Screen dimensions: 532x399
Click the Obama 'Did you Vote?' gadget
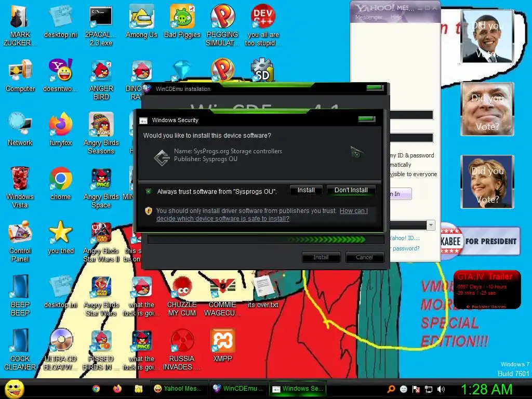[x=487, y=36]
